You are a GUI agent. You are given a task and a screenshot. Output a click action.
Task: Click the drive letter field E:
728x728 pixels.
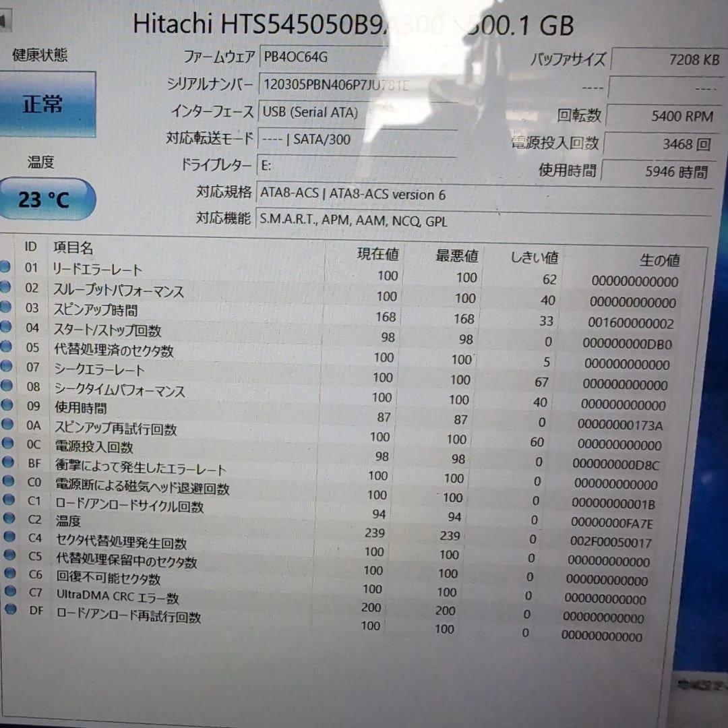[x=356, y=166]
